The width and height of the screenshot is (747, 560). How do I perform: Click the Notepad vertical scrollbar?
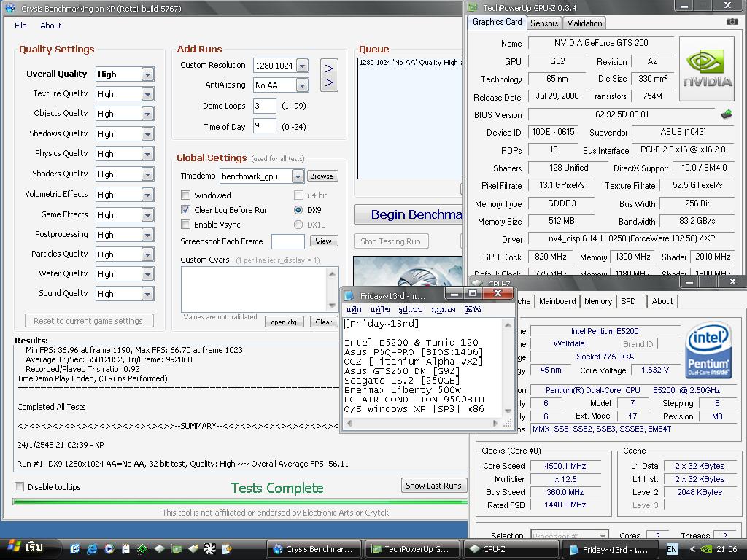click(x=508, y=368)
